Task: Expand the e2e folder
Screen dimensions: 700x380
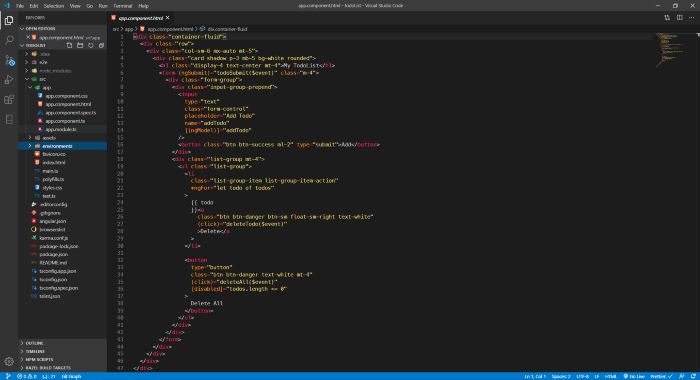Action: pyautogui.click(x=62, y=63)
